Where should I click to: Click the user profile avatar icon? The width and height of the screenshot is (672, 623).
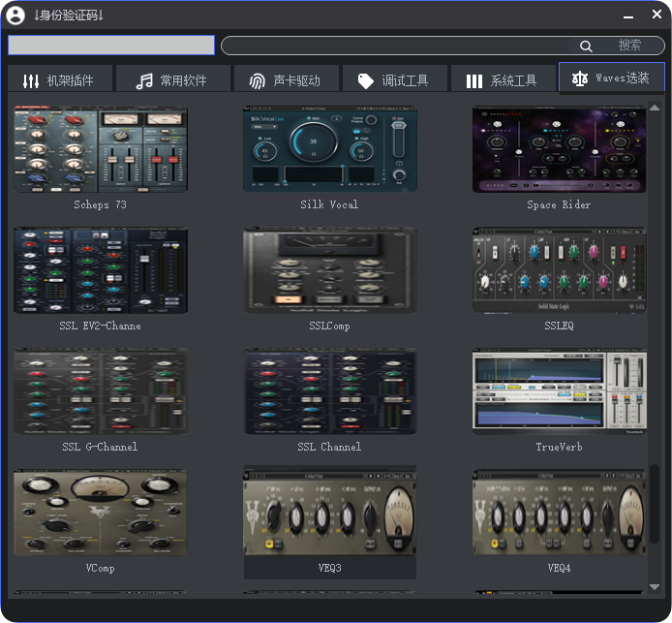pyautogui.click(x=15, y=16)
